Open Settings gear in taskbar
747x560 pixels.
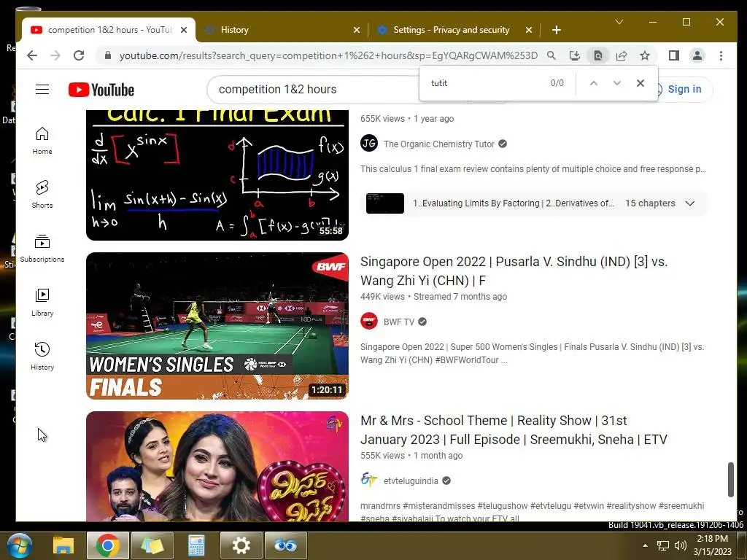[241, 545]
